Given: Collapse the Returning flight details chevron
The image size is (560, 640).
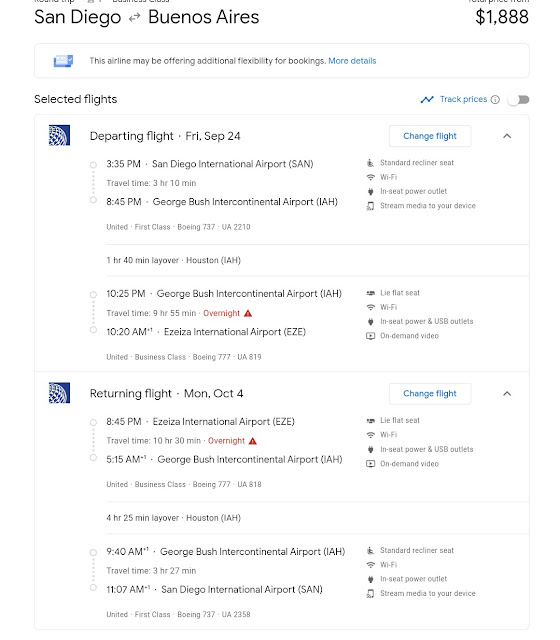Looking at the screenshot, I should click(507, 393).
